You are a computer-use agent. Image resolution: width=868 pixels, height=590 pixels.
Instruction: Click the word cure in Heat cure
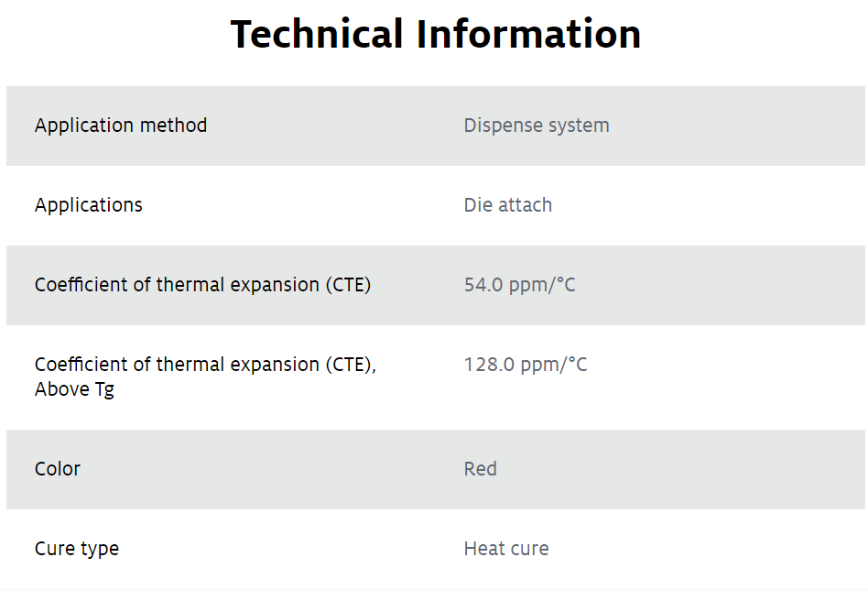pyautogui.click(x=529, y=549)
